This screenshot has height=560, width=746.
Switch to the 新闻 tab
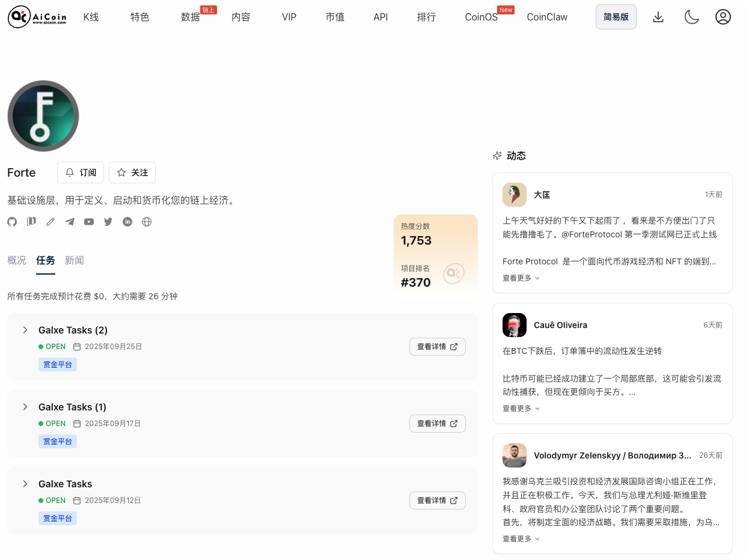pyautogui.click(x=75, y=260)
